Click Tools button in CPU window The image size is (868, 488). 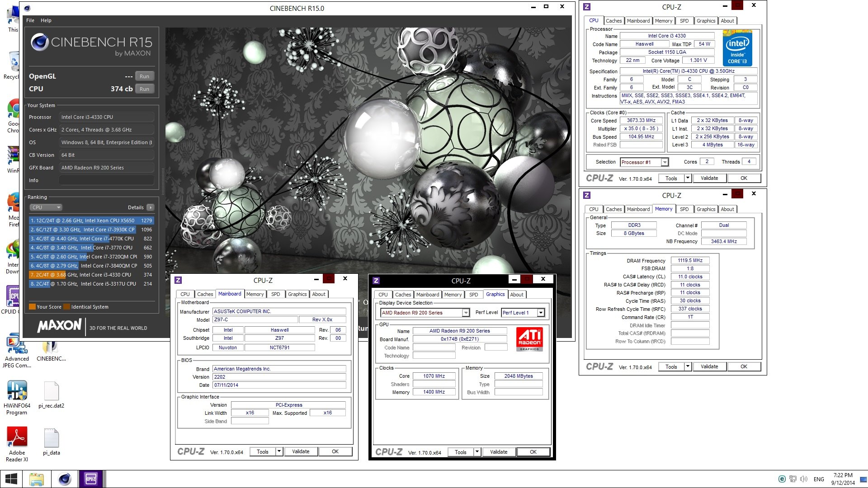671,178
